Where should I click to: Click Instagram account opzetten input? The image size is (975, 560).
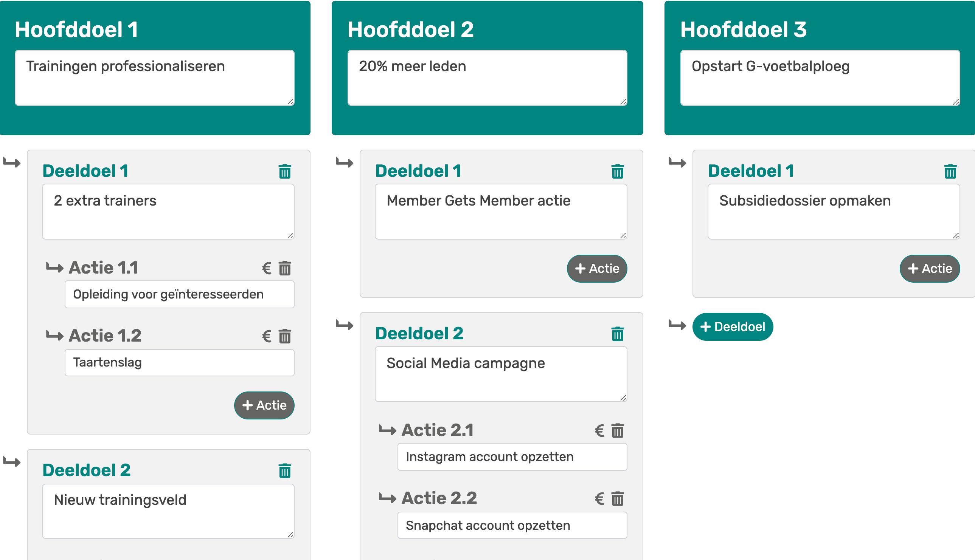512,456
